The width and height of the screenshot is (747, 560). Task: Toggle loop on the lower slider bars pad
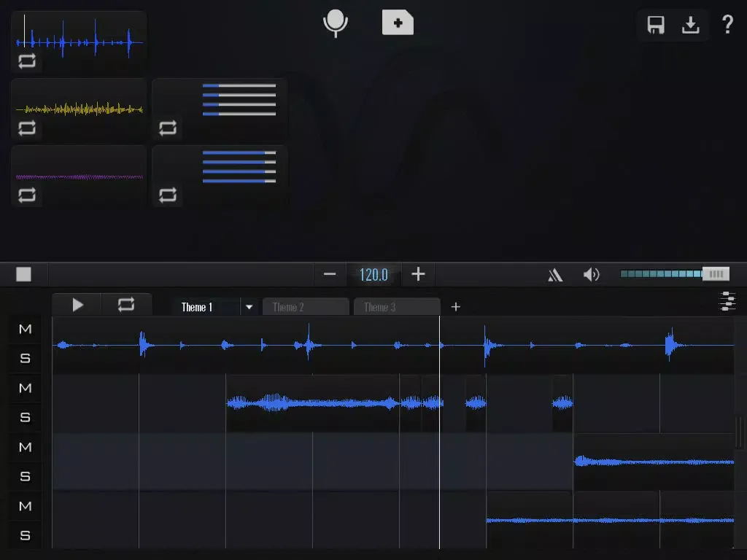pos(168,195)
